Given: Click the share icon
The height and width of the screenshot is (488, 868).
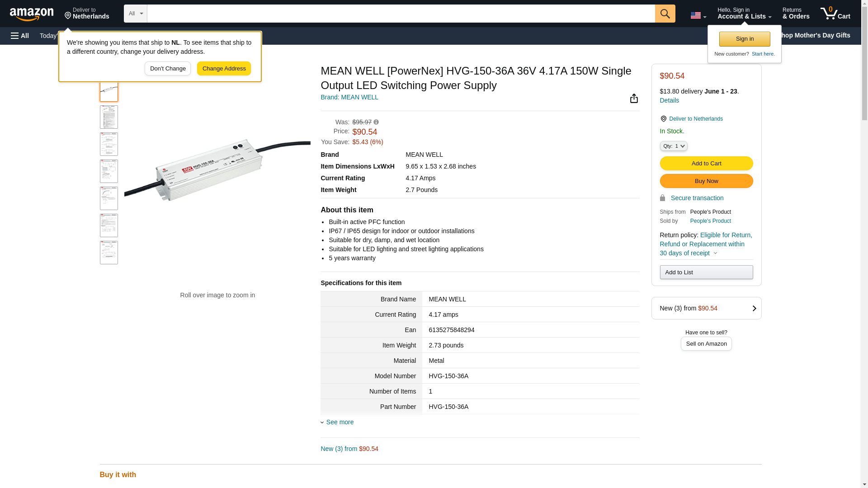Looking at the screenshot, I should coord(634,99).
